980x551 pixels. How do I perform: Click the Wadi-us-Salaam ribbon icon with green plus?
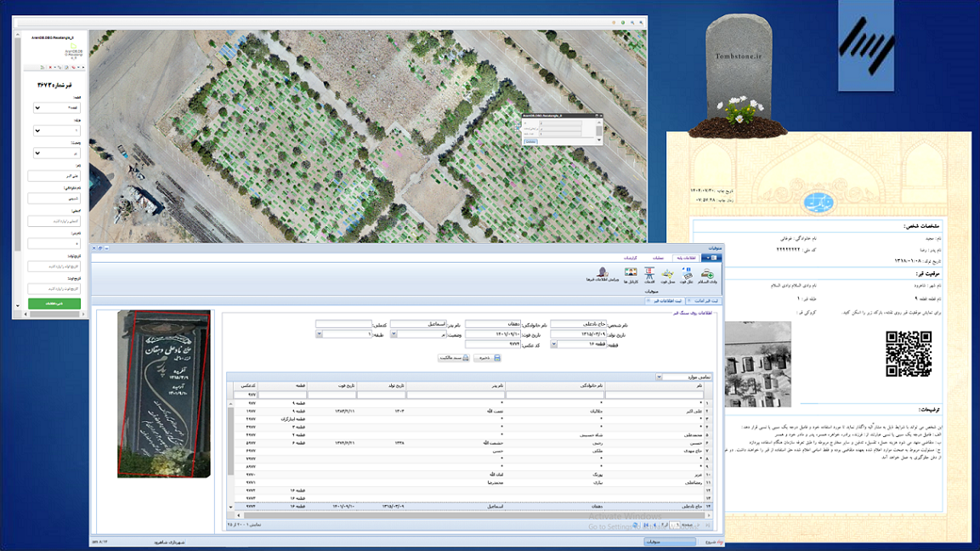point(707,275)
